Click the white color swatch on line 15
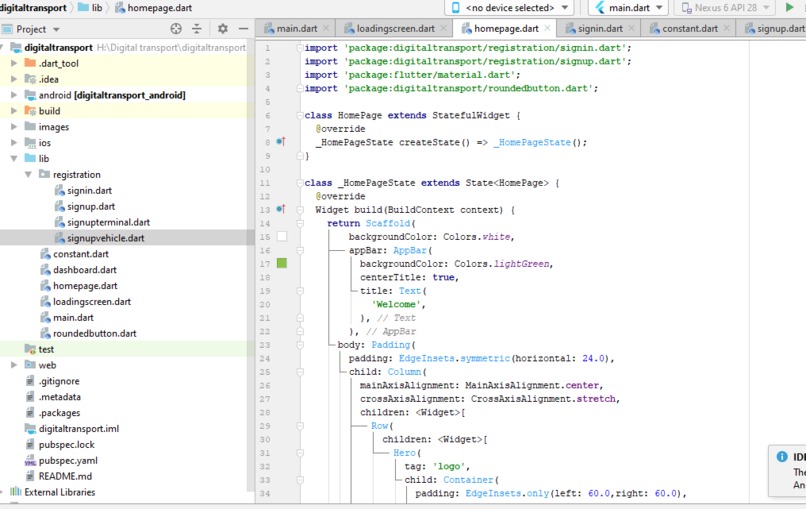Viewport: 806px width, 509px height. pyautogui.click(x=282, y=237)
